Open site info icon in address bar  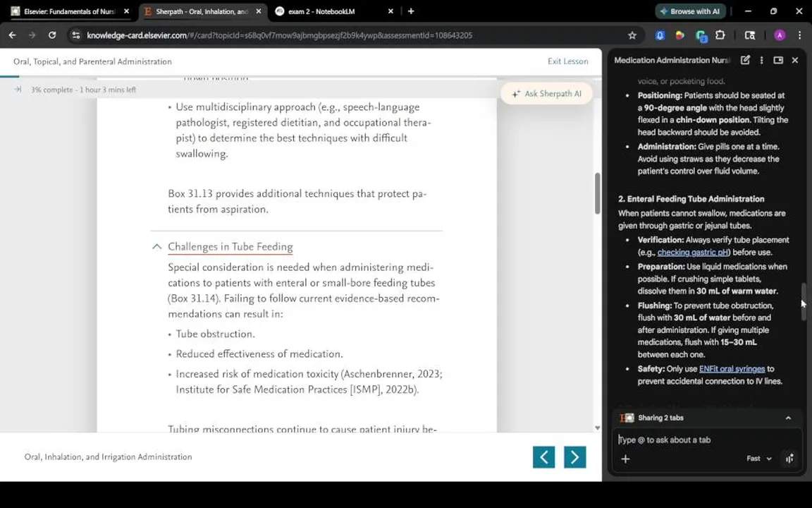pyautogui.click(x=76, y=35)
